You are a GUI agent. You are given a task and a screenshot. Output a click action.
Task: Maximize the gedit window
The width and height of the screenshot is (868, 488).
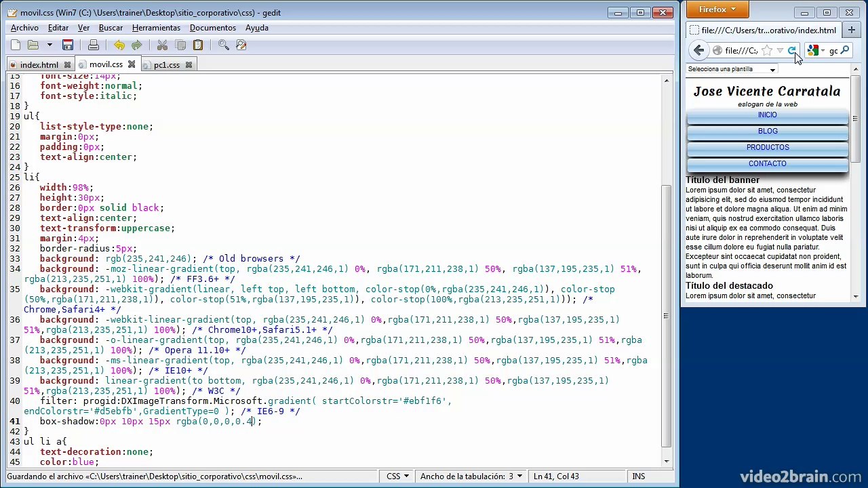[640, 13]
